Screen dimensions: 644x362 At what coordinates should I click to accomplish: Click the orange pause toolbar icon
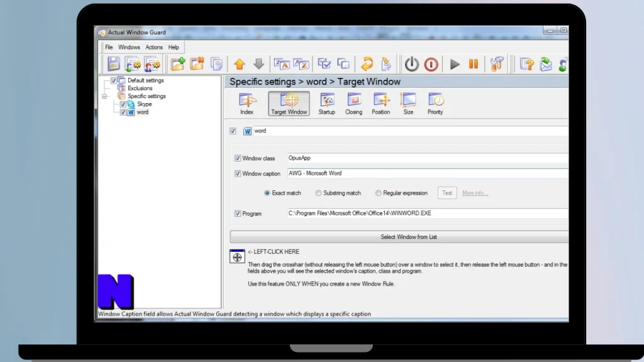point(474,63)
